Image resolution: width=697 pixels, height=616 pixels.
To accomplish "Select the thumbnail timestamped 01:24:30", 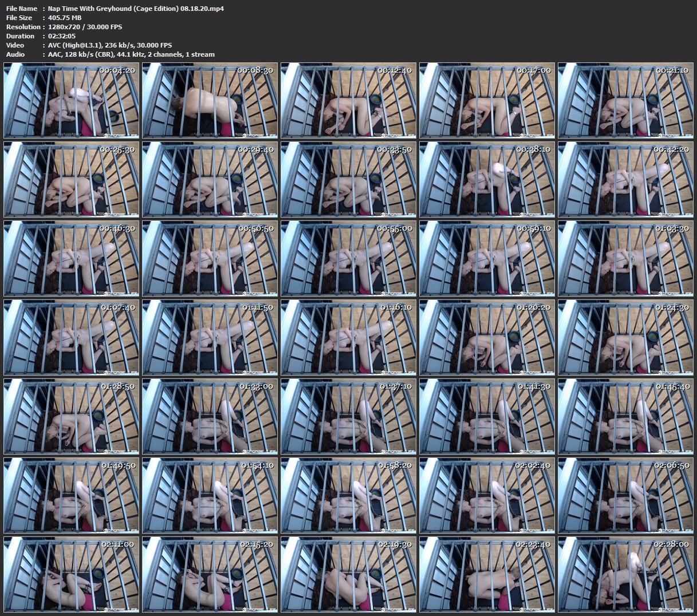I will [625, 338].
